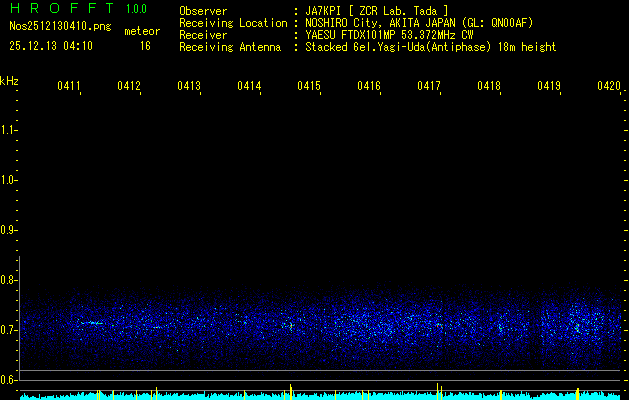Click the kHz axis unit label
This screenshot has height=400, width=629.
point(9,80)
